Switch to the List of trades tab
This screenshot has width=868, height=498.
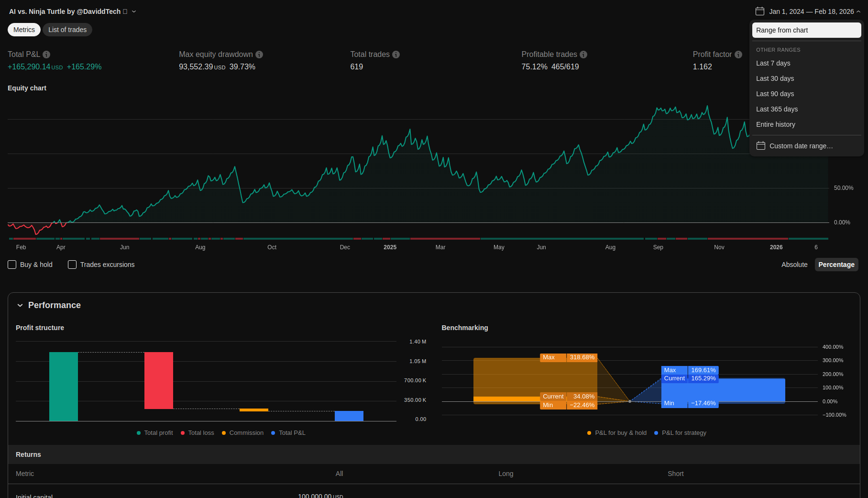click(x=67, y=30)
